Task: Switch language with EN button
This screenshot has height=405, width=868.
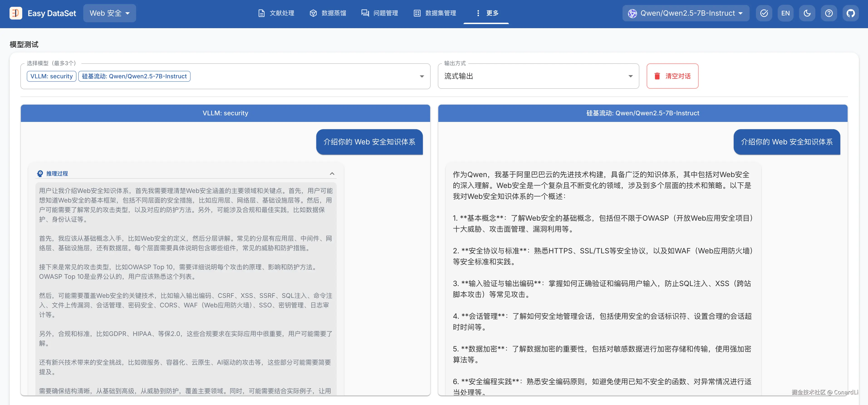Action: [785, 13]
